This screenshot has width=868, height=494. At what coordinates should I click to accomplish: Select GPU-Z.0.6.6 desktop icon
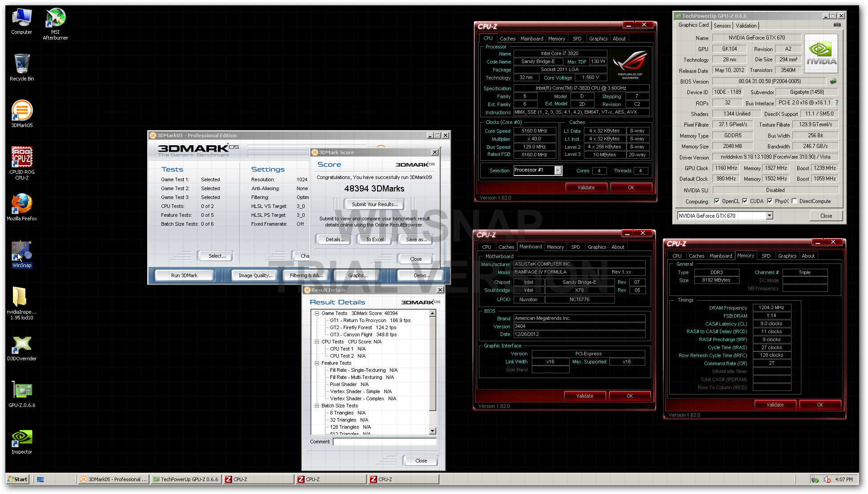[22, 394]
